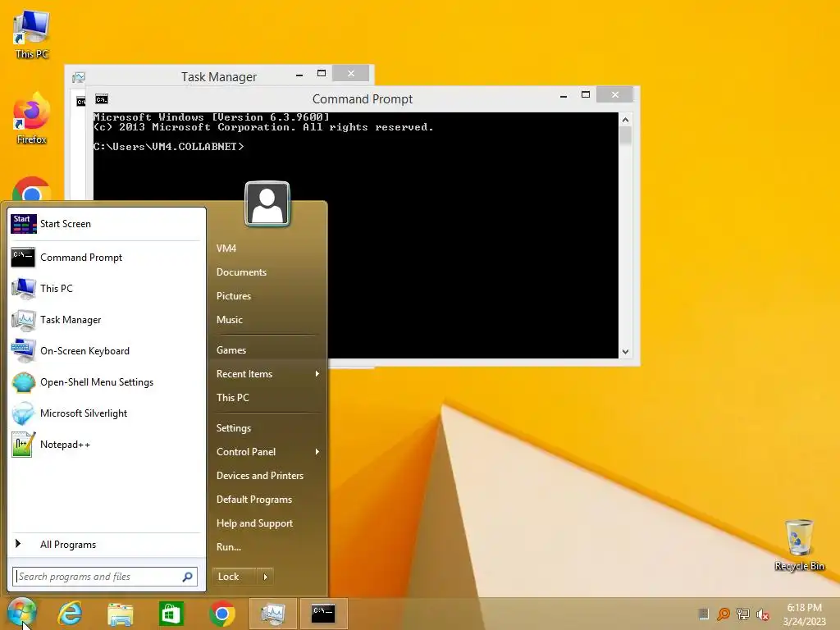Open Chrome from the taskbar
This screenshot has height=630, width=840.
click(221, 614)
